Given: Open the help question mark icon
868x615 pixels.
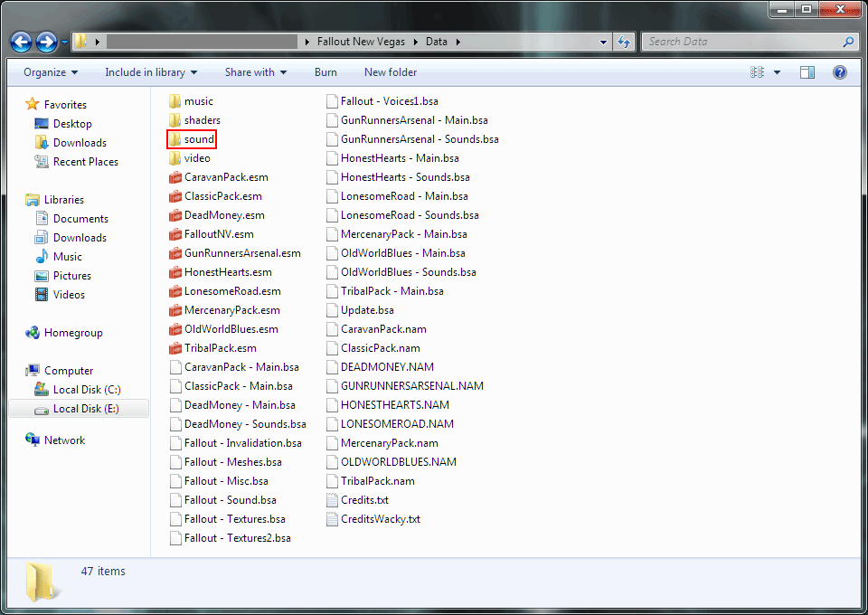Looking at the screenshot, I should (839, 72).
